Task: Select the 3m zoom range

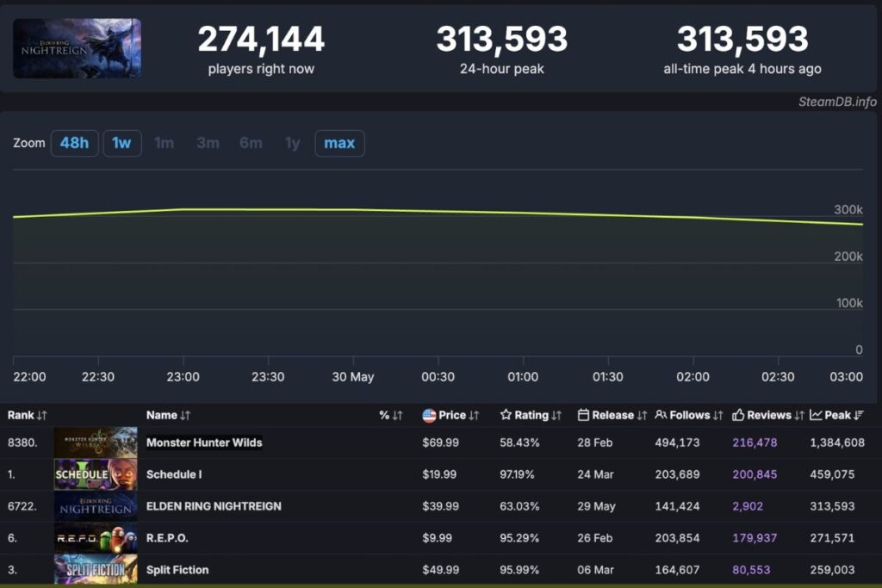Action: tap(208, 144)
